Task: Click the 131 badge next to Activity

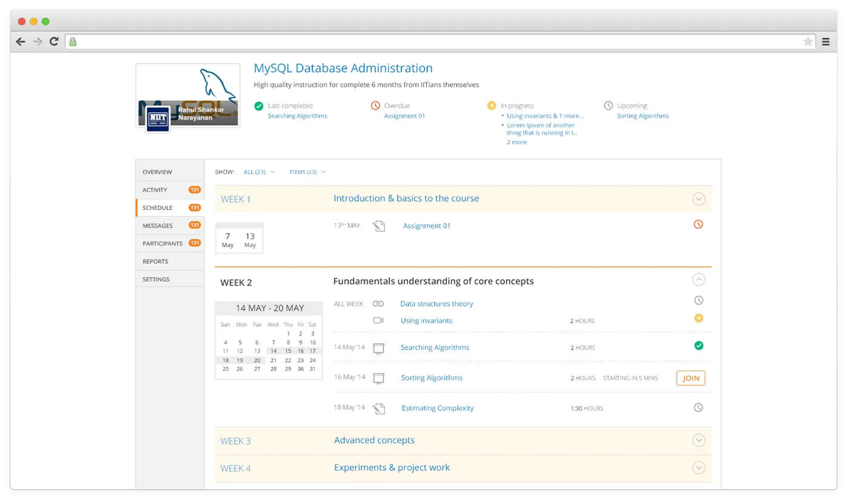Action: 195,190
